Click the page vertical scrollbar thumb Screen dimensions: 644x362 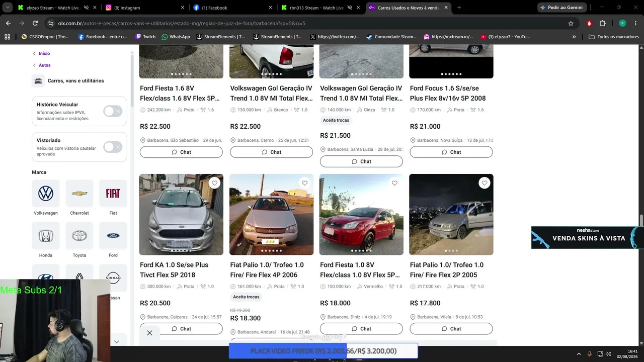[x=641, y=221]
